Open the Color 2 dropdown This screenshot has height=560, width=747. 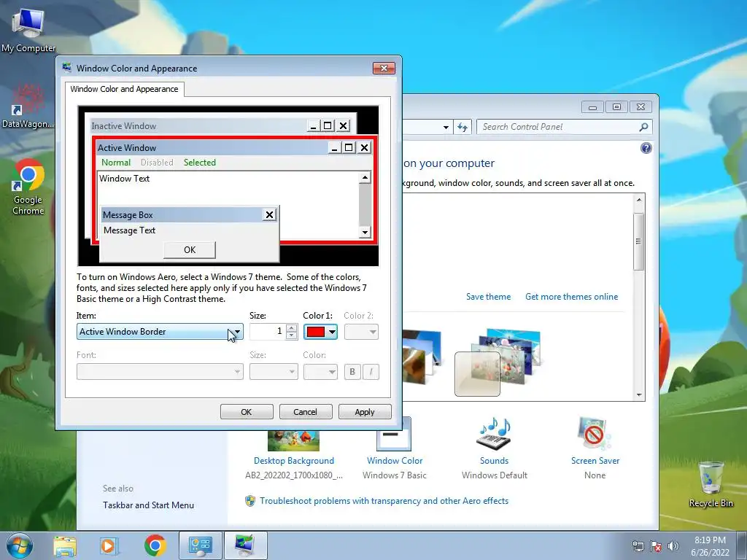(x=361, y=332)
